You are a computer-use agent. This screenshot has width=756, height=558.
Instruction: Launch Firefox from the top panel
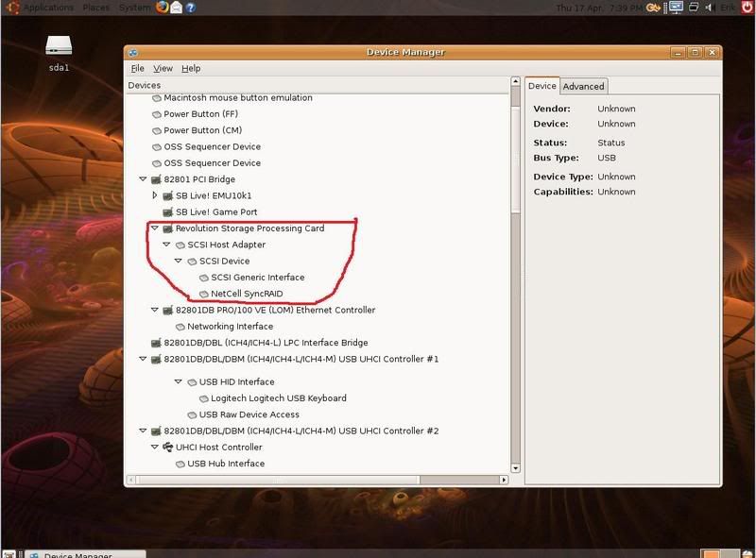click(x=163, y=7)
